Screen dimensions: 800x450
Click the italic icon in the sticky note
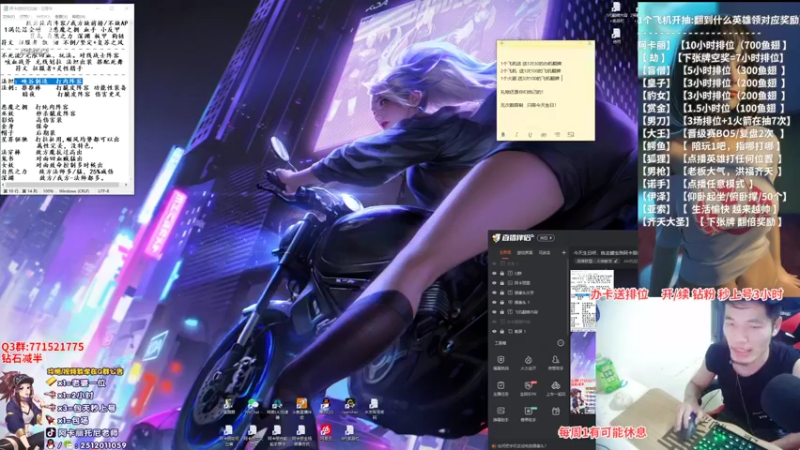(x=516, y=135)
